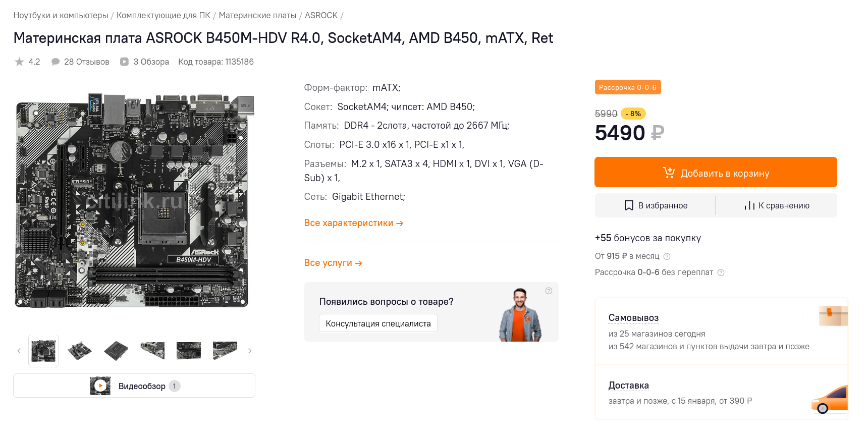The image size is (868, 437).
Task: Go to Комплектующие для ПК breadcrumb
Action: click(x=163, y=15)
